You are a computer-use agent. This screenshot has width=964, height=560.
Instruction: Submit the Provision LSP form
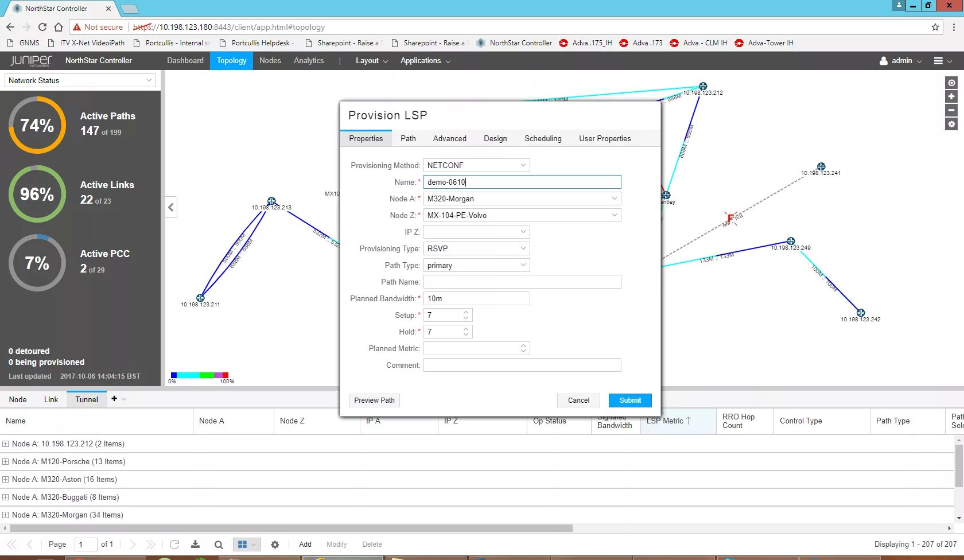tap(630, 400)
